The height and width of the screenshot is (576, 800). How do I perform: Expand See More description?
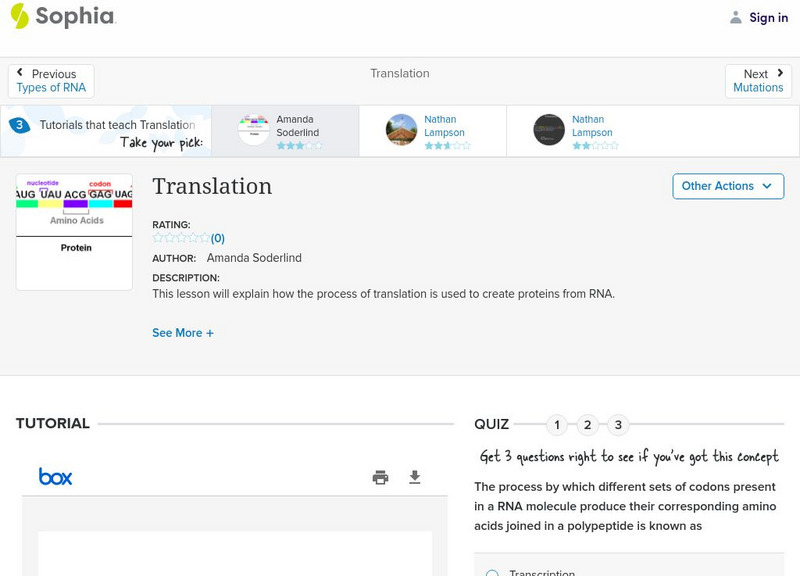183,333
